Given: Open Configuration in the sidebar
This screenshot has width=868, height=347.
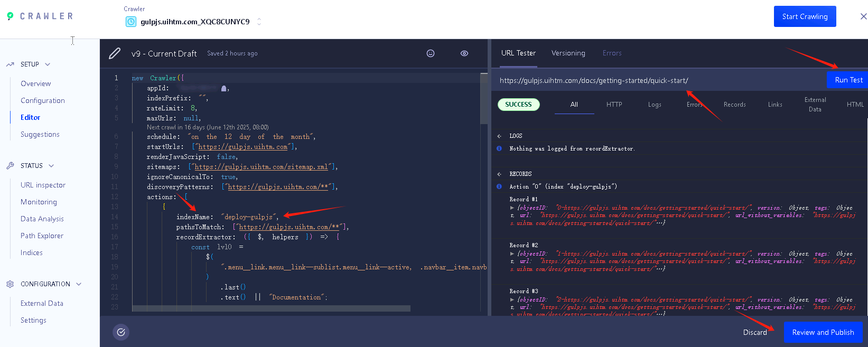Looking at the screenshot, I should (43, 100).
